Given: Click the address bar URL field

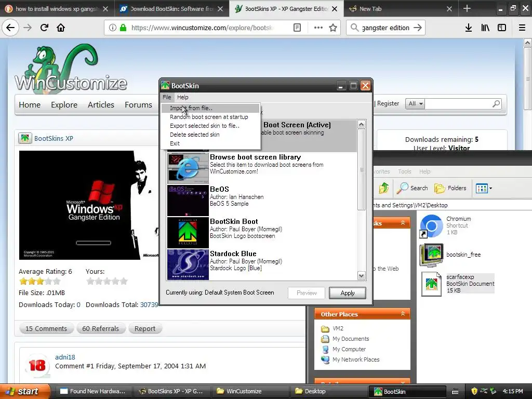Looking at the screenshot, I should click(203, 28).
